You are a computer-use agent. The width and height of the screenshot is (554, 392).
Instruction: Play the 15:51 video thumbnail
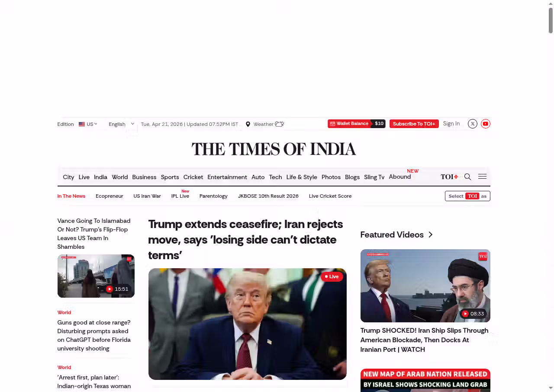click(96, 276)
